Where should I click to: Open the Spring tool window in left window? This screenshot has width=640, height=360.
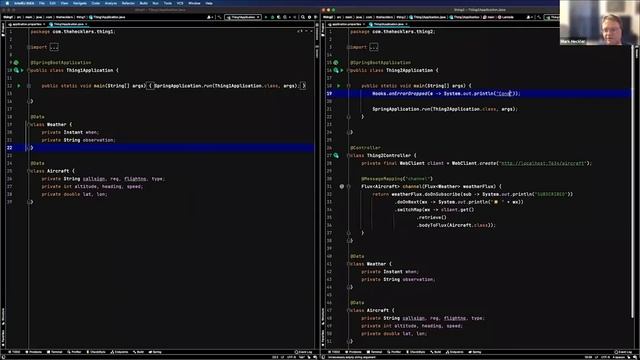click(156, 352)
